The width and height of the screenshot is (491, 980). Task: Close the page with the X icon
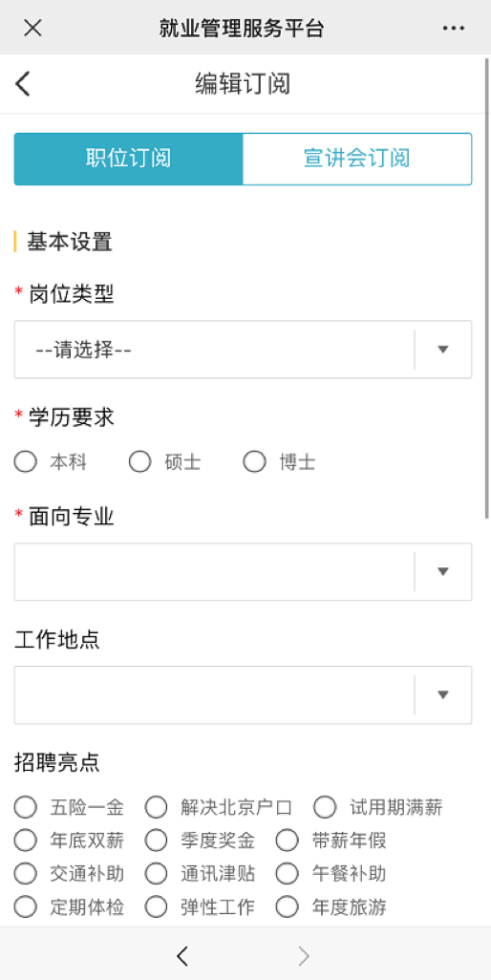[x=32, y=28]
